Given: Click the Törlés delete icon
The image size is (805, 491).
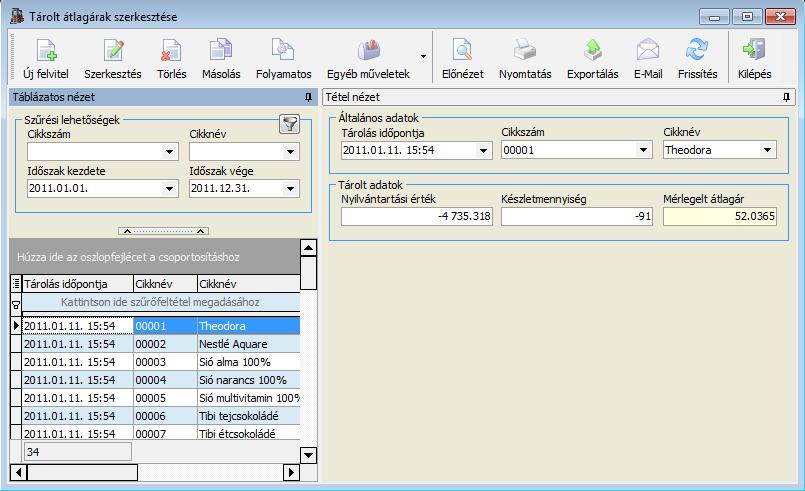Looking at the screenshot, I should pyautogui.click(x=171, y=50).
